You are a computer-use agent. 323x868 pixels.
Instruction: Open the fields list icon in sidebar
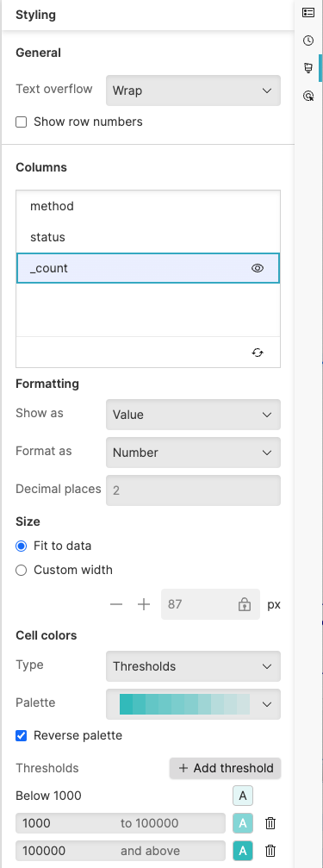pyautogui.click(x=308, y=13)
